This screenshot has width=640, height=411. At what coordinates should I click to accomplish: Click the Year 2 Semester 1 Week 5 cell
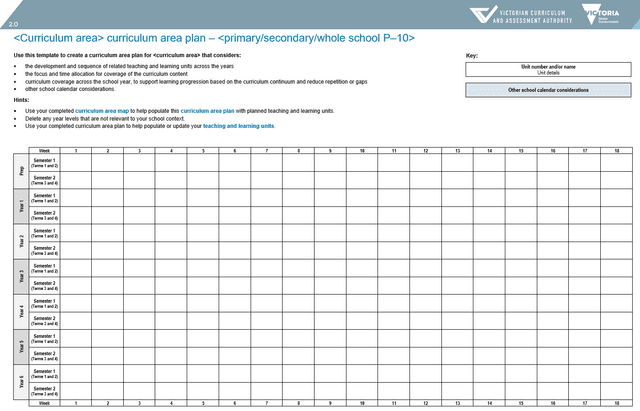[203, 232]
